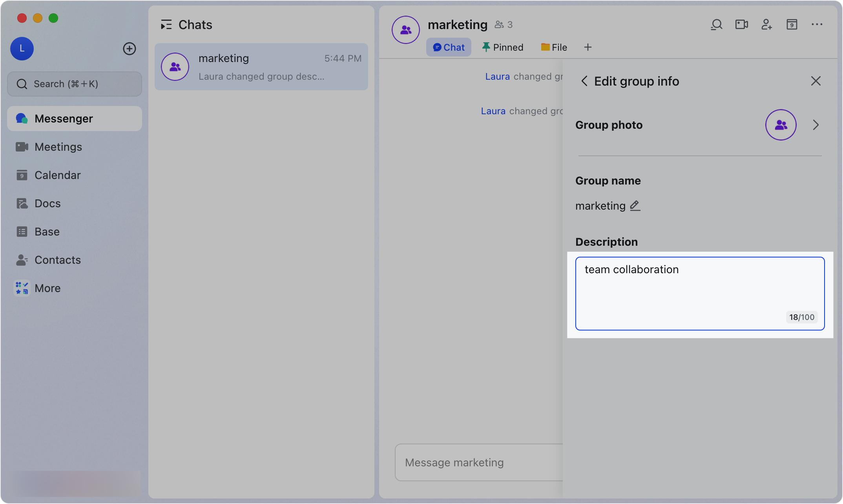Open more options ellipsis in header
The image size is (843, 504).
[817, 25]
